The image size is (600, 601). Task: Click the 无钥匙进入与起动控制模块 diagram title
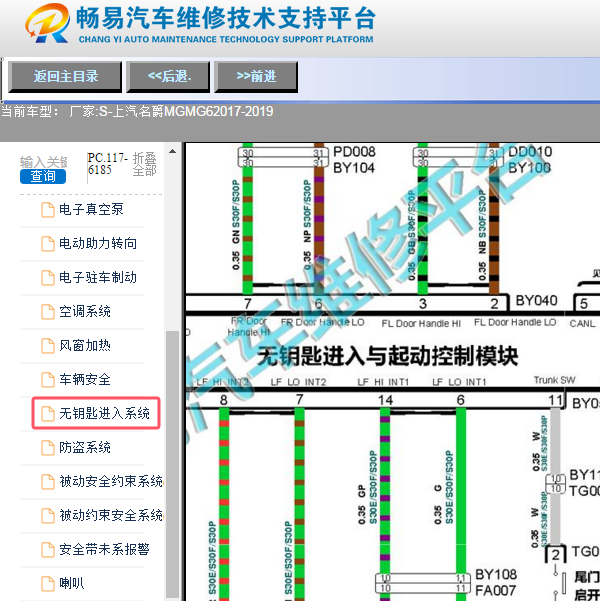pos(388,356)
